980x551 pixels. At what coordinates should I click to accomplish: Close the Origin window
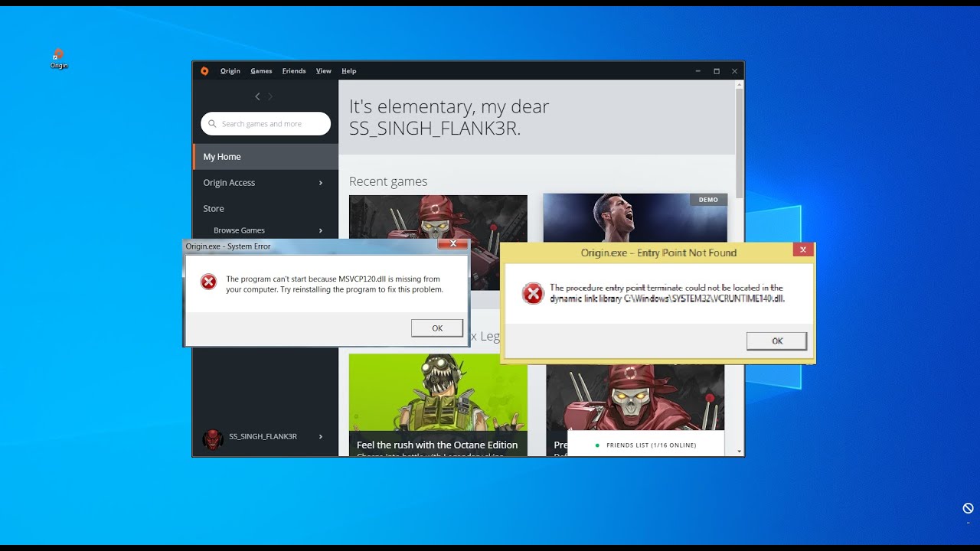coord(735,71)
